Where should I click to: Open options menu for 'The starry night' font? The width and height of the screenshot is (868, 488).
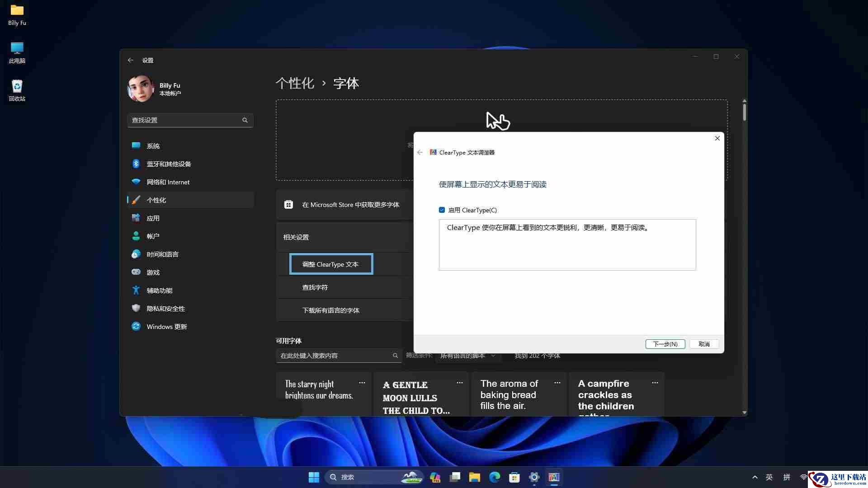click(362, 383)
